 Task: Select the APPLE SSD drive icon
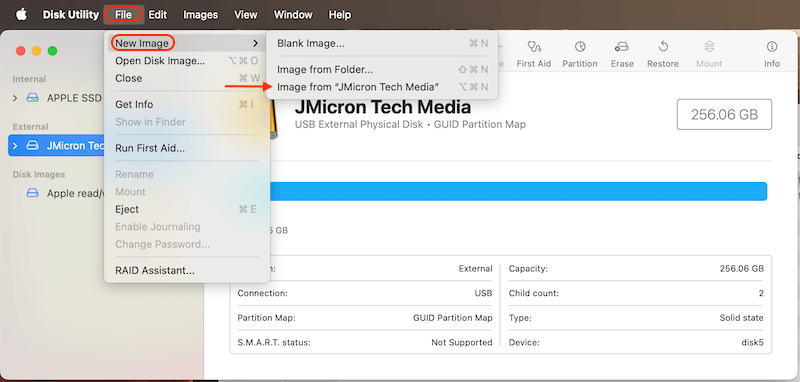[32, 98]
